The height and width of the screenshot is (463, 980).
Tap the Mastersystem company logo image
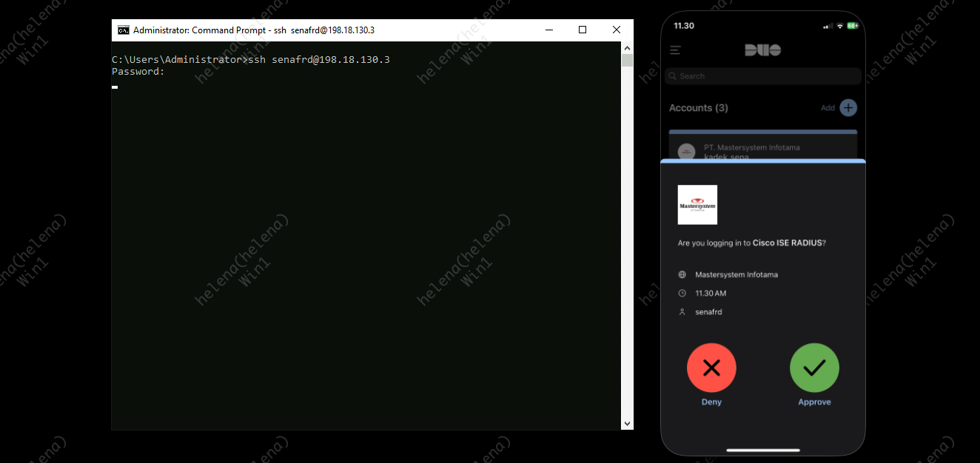click(x=697, y=205)
